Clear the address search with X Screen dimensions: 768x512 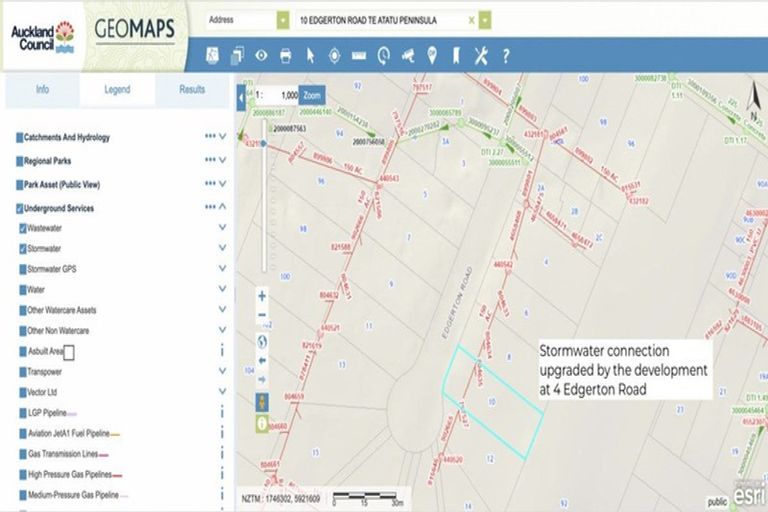pos(472,20)
